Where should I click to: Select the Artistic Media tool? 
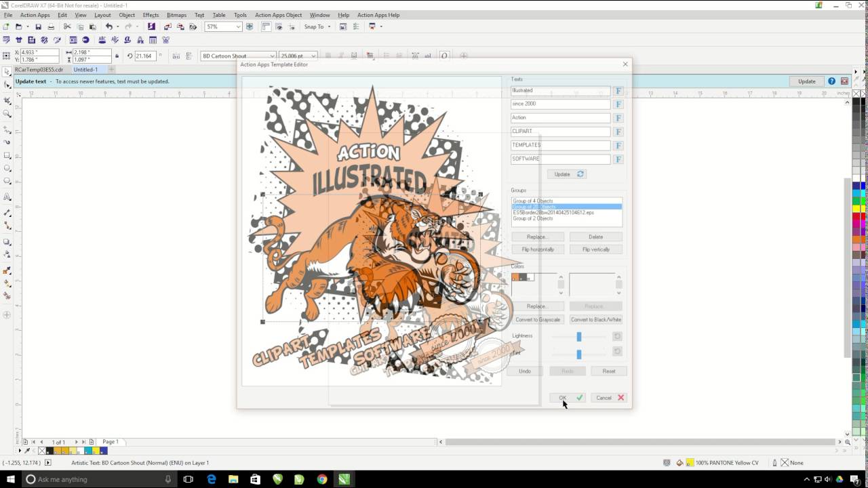7,142
